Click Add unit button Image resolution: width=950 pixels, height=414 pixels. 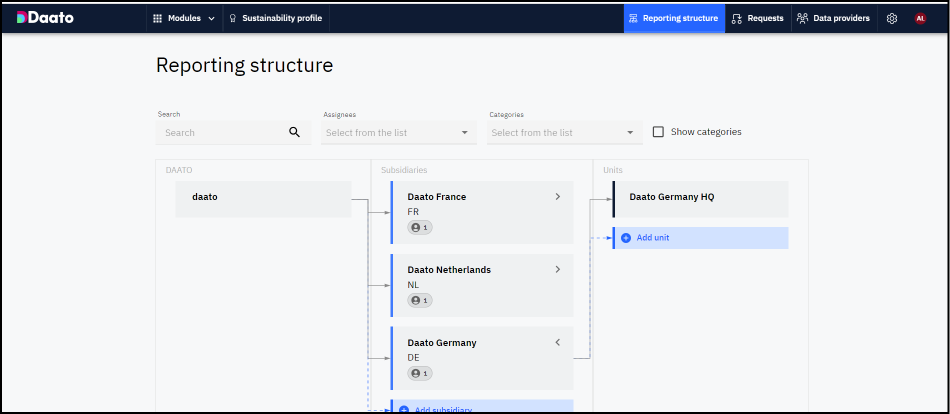[700, 238]
